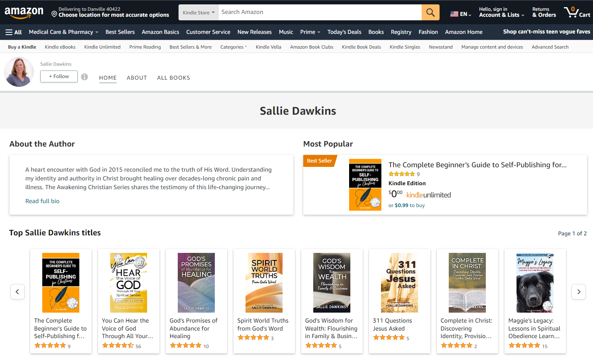Click star rating with 56 reviews
593x364 pixels.
[118, 346]
